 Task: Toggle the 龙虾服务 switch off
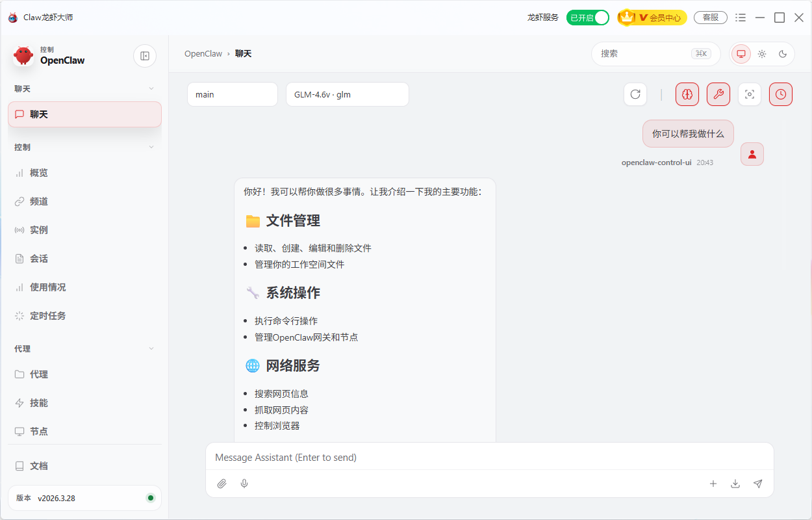tap(587, 18)
